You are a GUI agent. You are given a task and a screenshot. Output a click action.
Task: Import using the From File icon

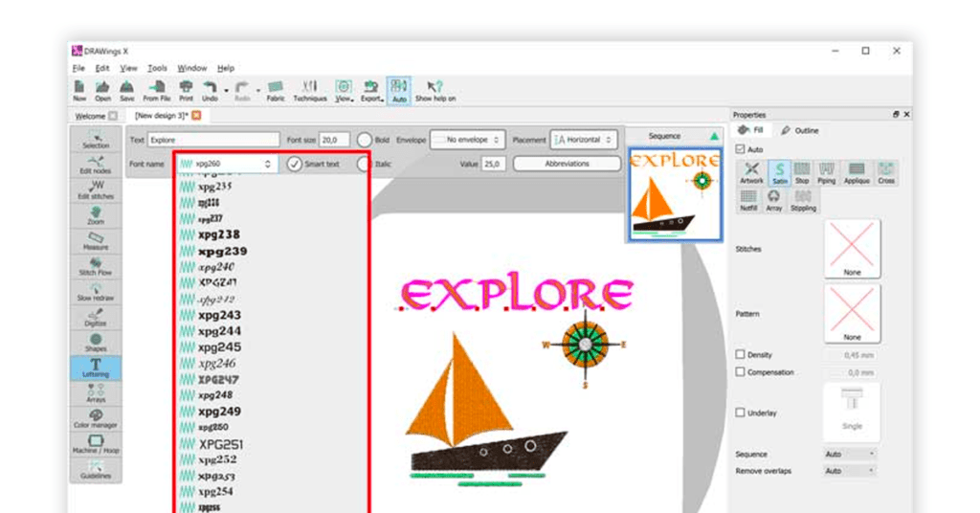coord(157,91)
